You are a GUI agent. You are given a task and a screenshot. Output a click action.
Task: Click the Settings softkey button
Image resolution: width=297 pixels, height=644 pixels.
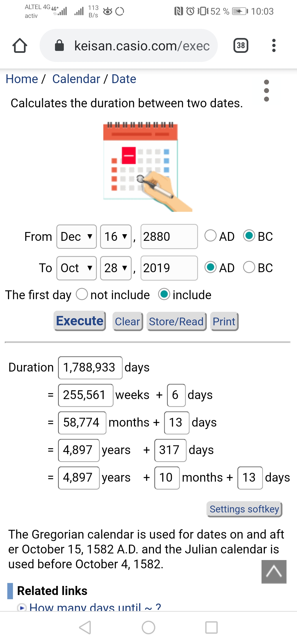244,509
